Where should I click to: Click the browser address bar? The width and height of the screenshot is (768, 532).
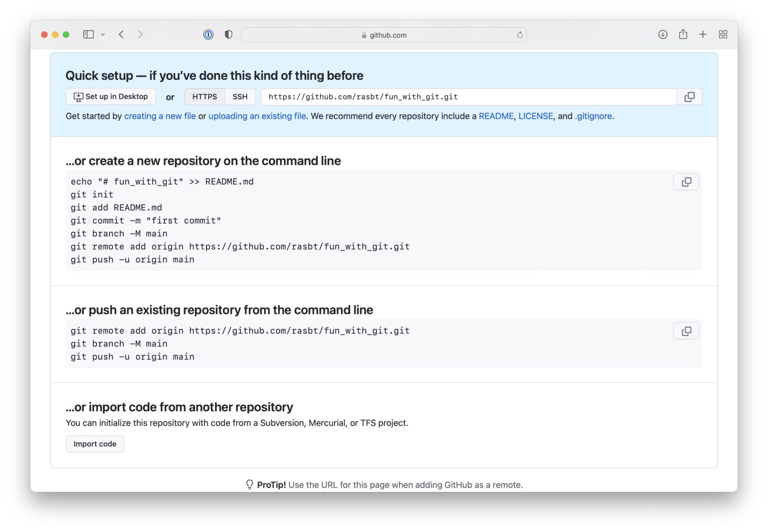(384, 34)
